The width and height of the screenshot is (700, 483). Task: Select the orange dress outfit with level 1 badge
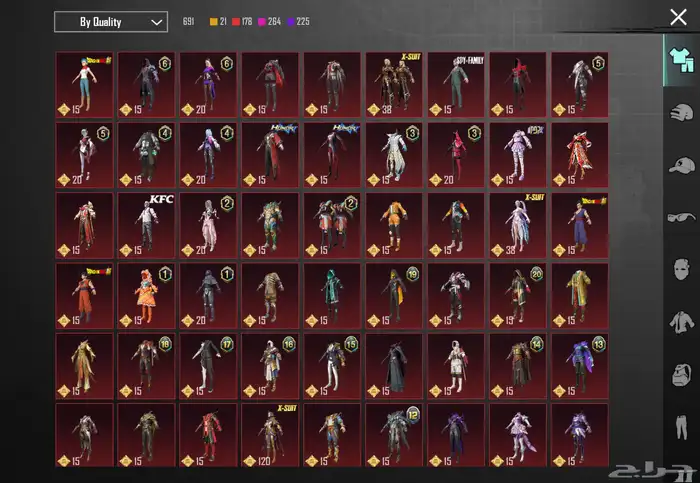point(146,294)
